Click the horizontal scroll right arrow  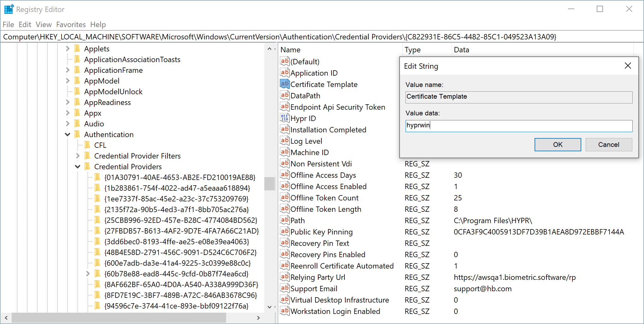[258, 318]
